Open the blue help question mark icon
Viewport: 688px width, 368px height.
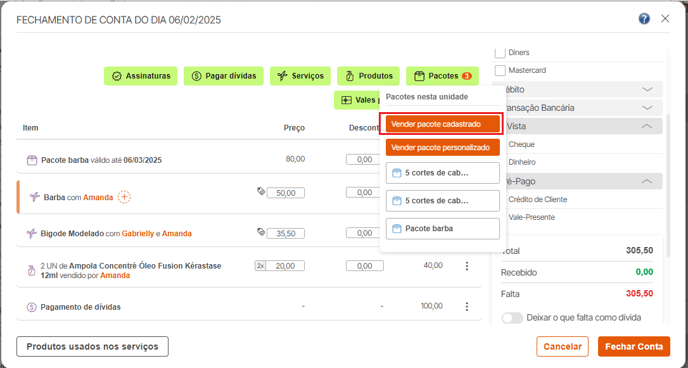tap(644, 19)
